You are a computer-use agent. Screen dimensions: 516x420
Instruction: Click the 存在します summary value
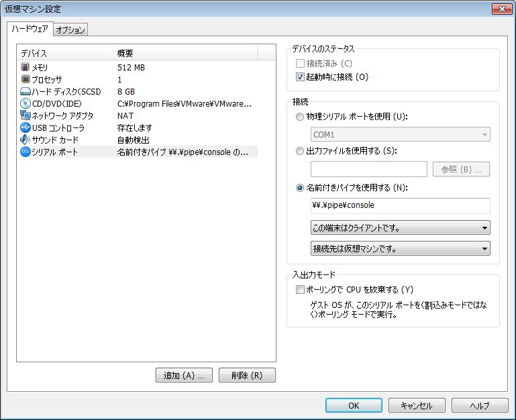[135, 127]
